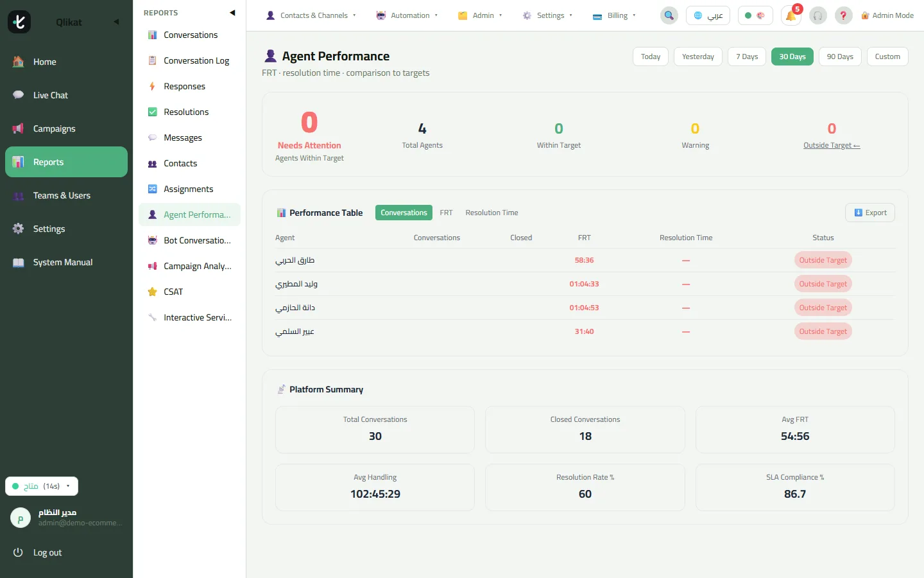Click the admin user profile avatar
Screen dimensions: 924x578
click(x=21, y=518)
